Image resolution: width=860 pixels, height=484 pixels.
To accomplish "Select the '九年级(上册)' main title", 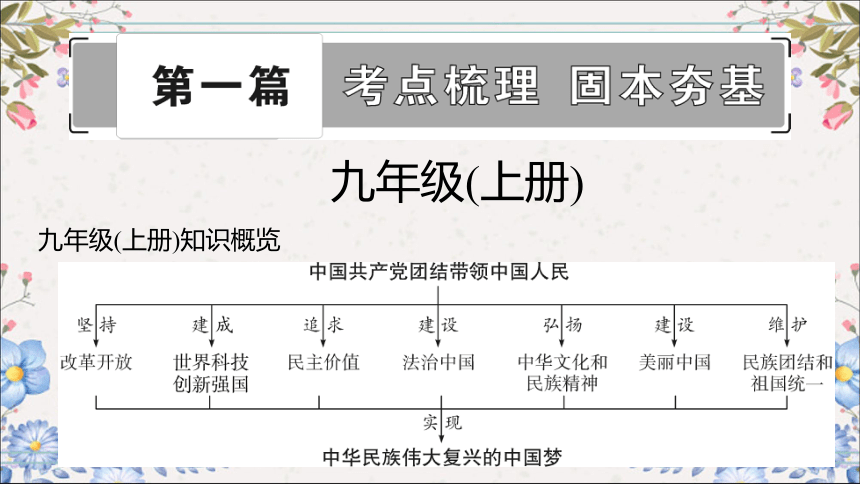I will pyautogui.click(x=457, y=183).
